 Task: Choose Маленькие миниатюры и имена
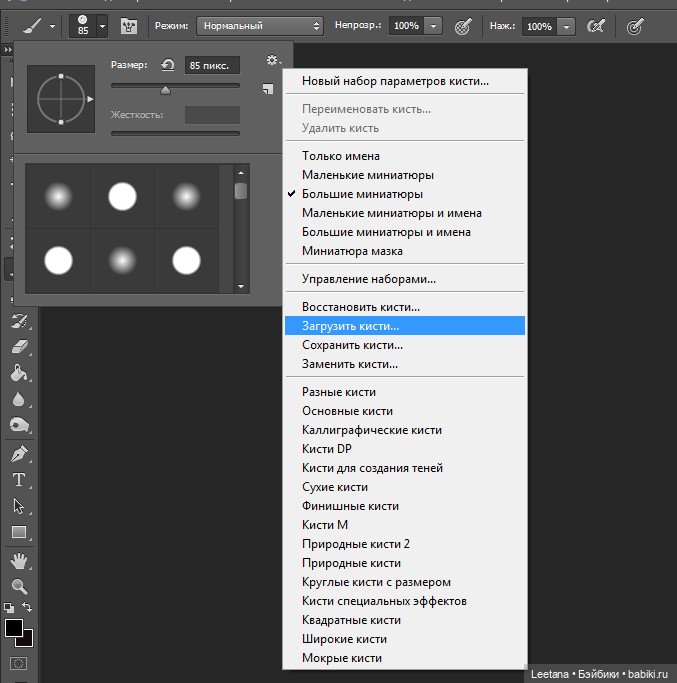[x=405, y=213]
